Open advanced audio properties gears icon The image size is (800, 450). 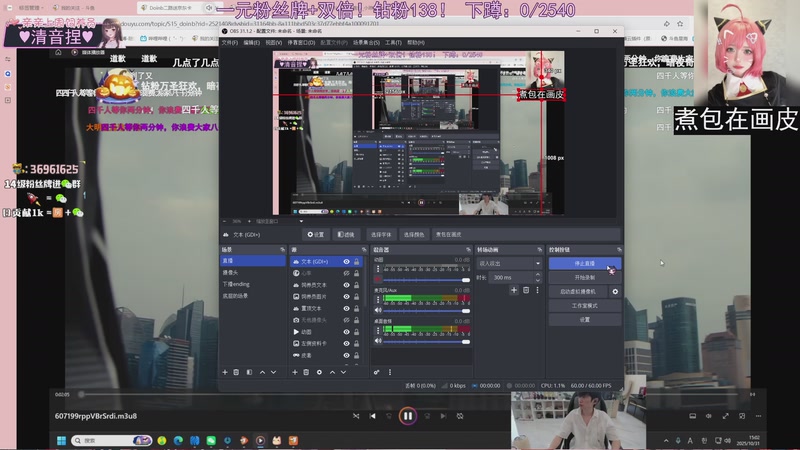coord(377,372)
